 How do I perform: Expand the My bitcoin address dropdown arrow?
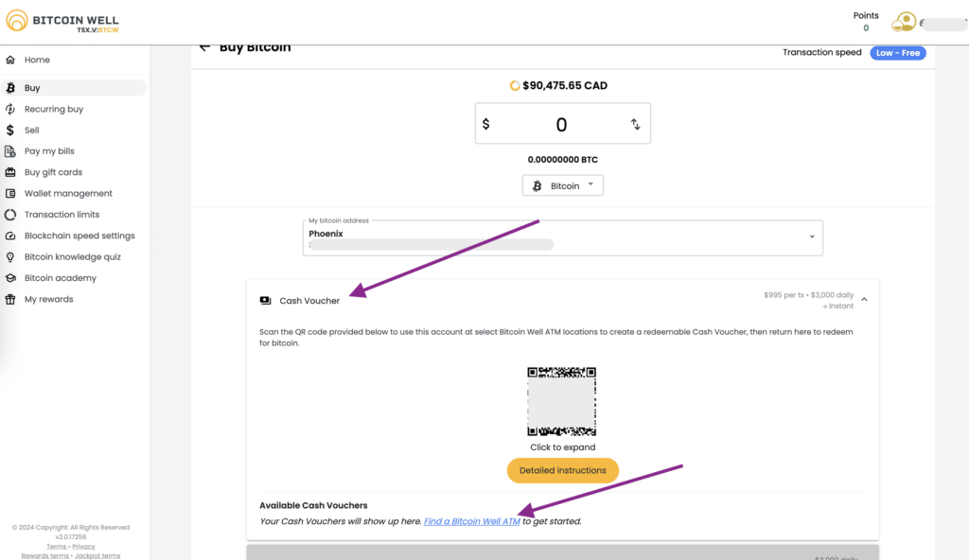pos(812,236)
